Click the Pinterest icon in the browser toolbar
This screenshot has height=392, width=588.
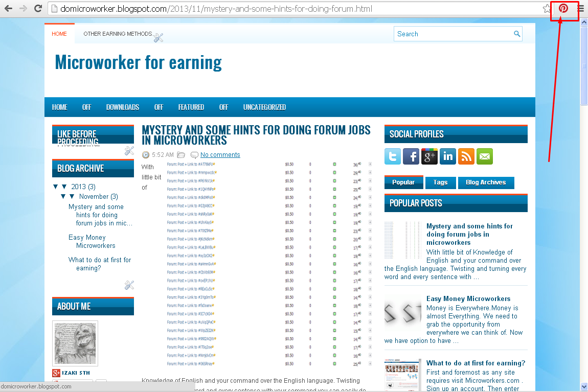(563, 9)
